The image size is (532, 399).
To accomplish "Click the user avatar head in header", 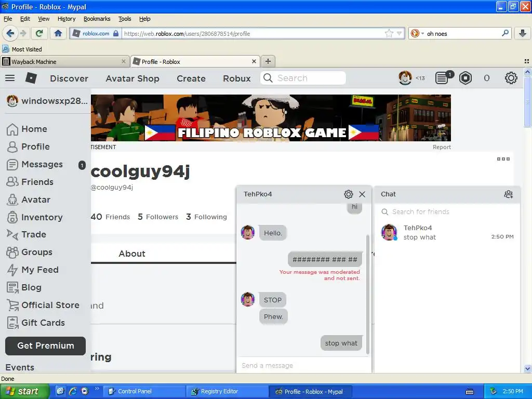I will [405, 78].
